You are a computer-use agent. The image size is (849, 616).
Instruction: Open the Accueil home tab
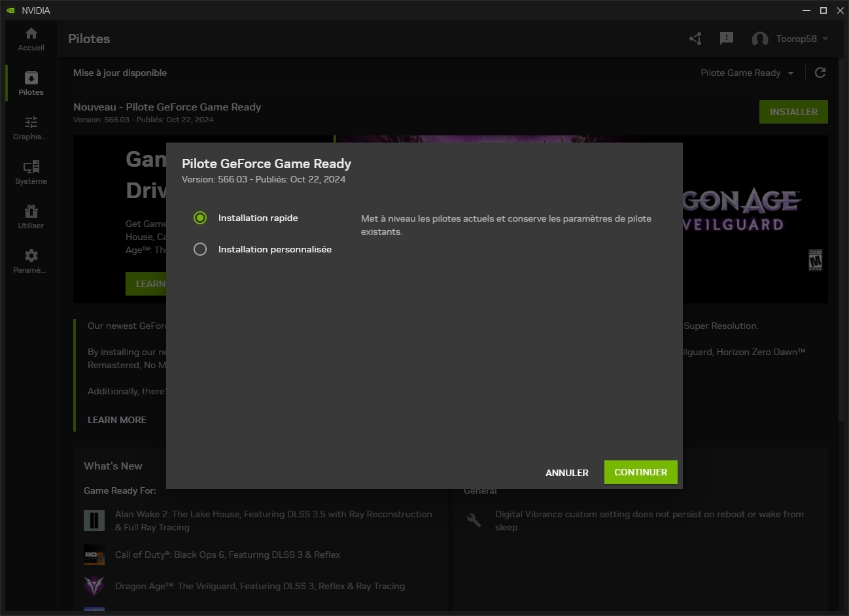(x=31, y=39)
